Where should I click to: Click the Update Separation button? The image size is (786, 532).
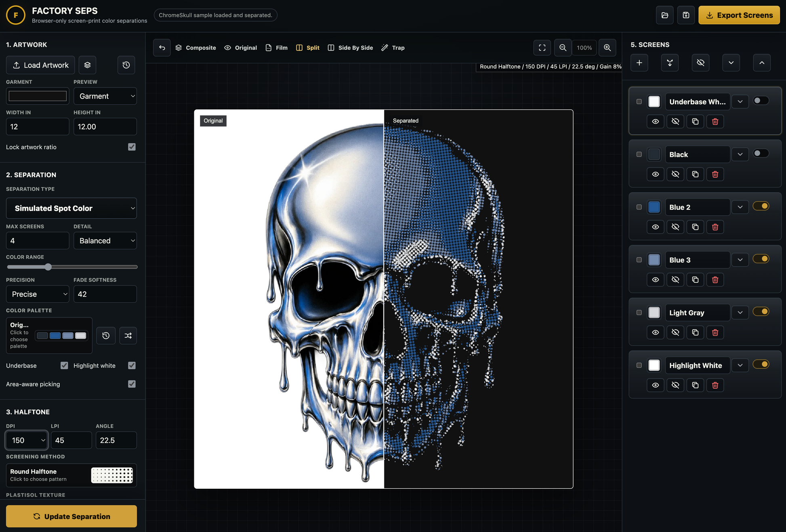coord(71,516)
